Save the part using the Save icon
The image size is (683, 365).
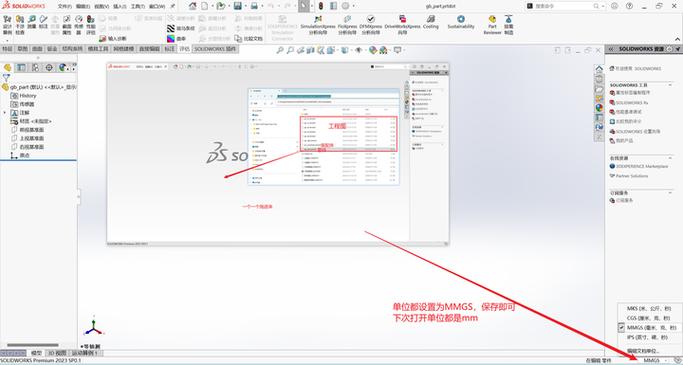pos(237,6)
